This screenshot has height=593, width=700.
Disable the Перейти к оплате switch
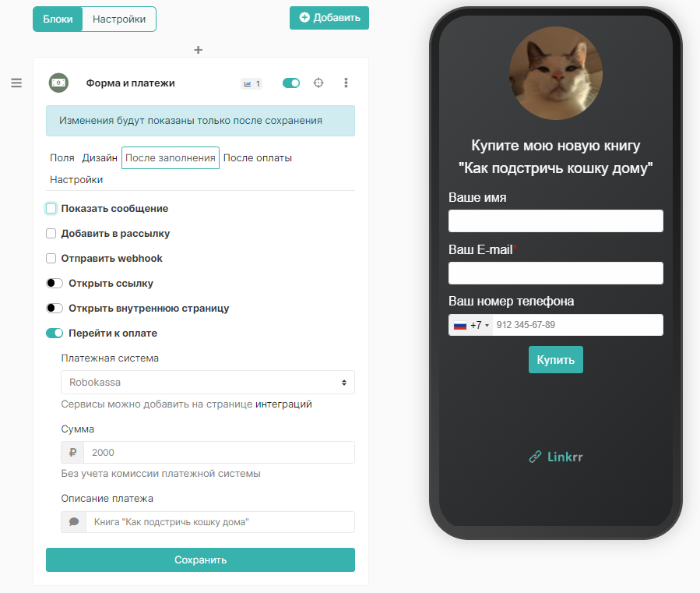55,333
